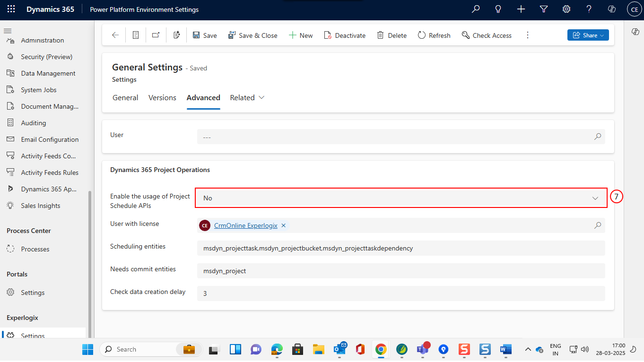
Task: Go back using the arrow icon
Action: tap(115, 35)
